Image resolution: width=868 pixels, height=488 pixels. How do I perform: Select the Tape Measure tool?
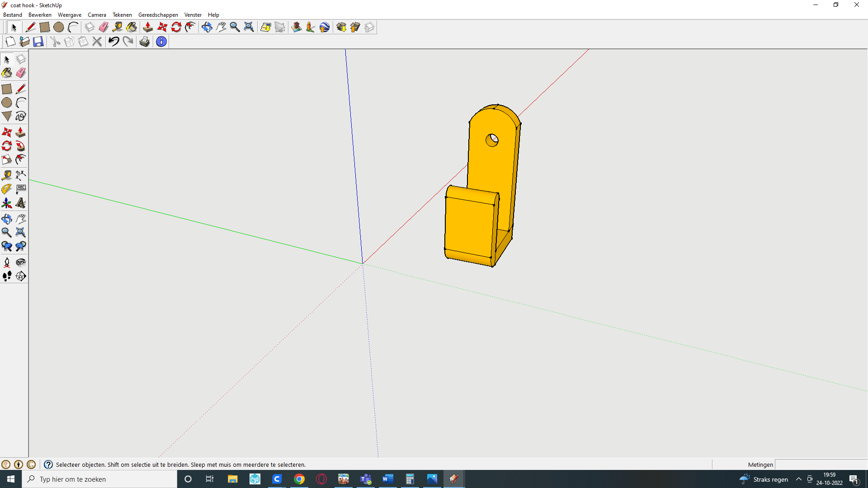pos(7,175)
